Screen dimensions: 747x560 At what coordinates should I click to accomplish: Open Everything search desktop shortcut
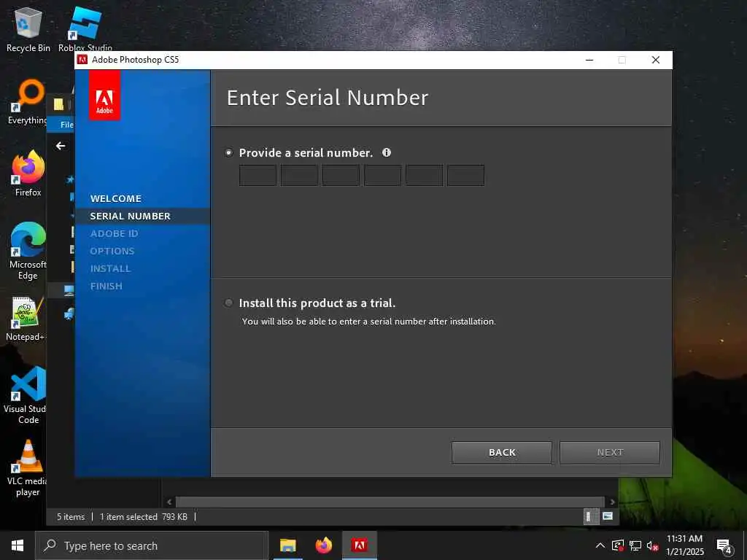28,102
